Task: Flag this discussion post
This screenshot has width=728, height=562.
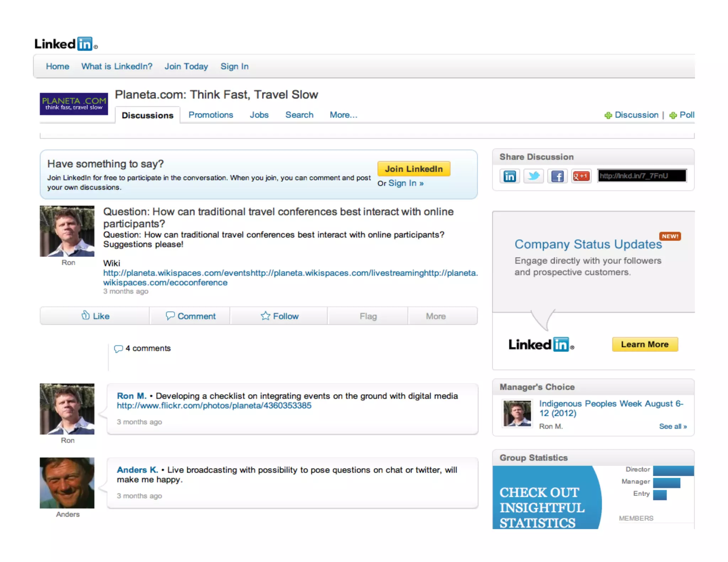Action: pos(368,316)
